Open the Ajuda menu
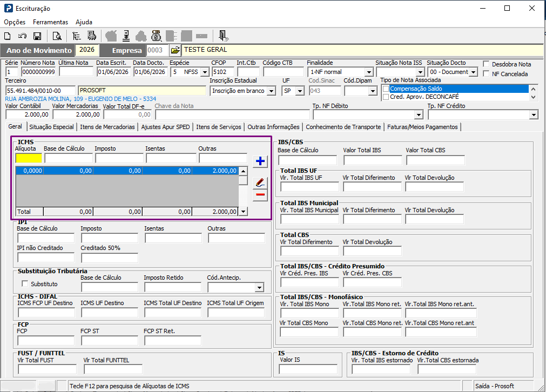Image resolution: width=546 pixels, height=392 pixels. [x=84, y=22]
